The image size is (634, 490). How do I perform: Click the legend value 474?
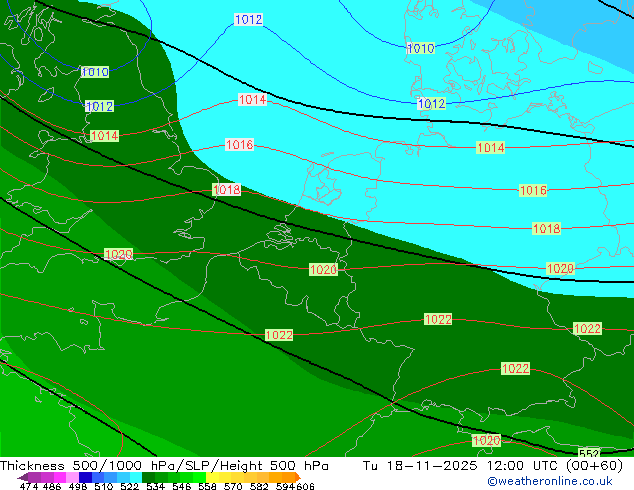pos(29,486)
